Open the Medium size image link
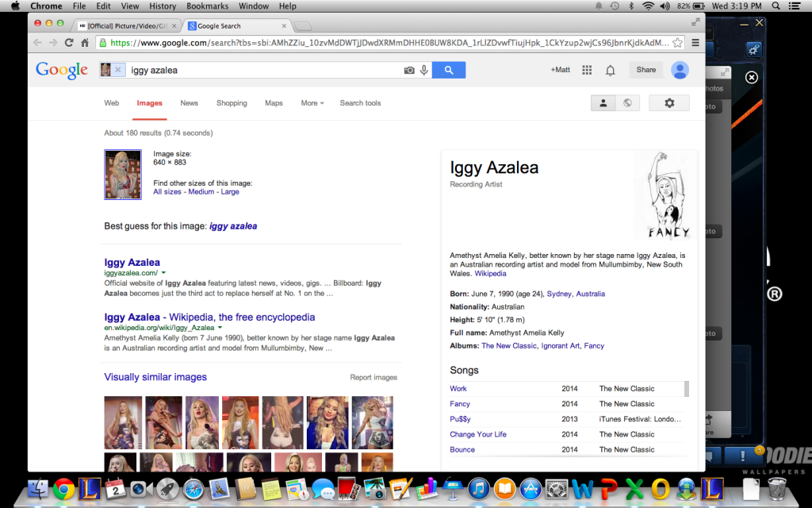 201,192
